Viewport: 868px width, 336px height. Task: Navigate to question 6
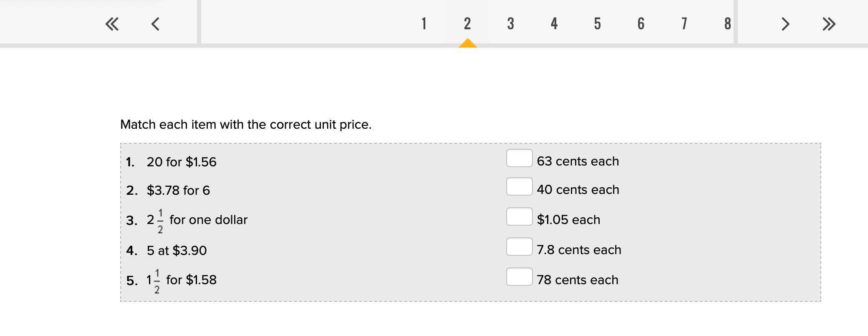(641, 24)
